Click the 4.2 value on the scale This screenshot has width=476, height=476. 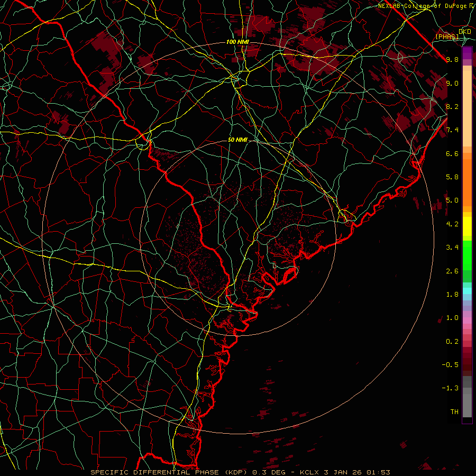pos(452,224)
